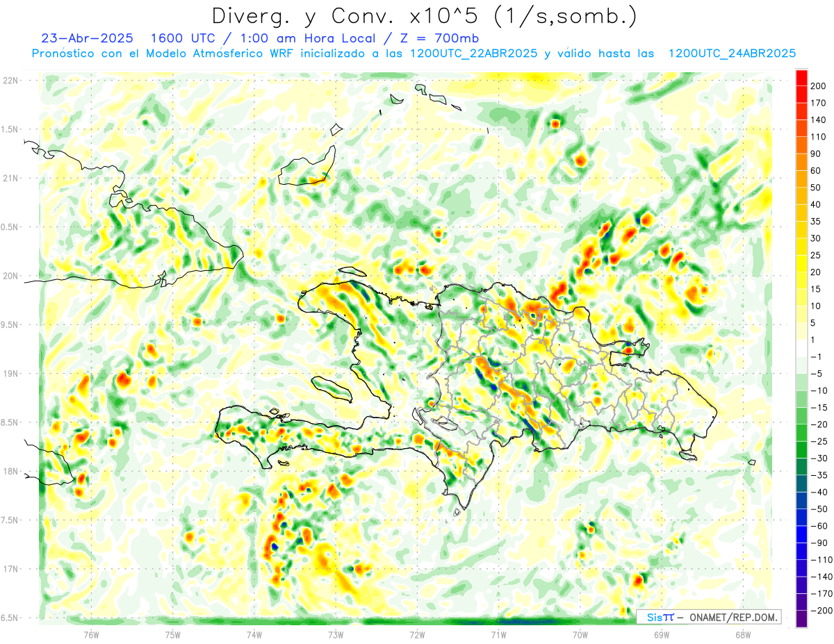The width and height of the screenshot is (834, 644).
Task: Click the green swatch between -20 and -25
Action: click(x=801, y=433)
